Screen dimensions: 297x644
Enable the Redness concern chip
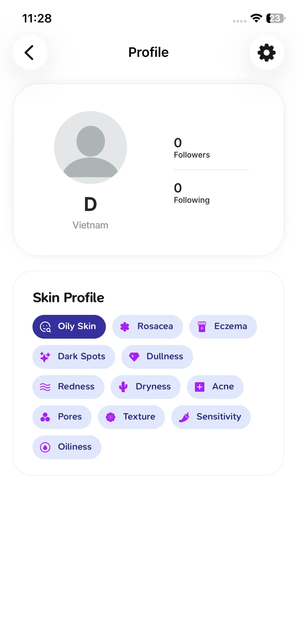pos(68,387)
